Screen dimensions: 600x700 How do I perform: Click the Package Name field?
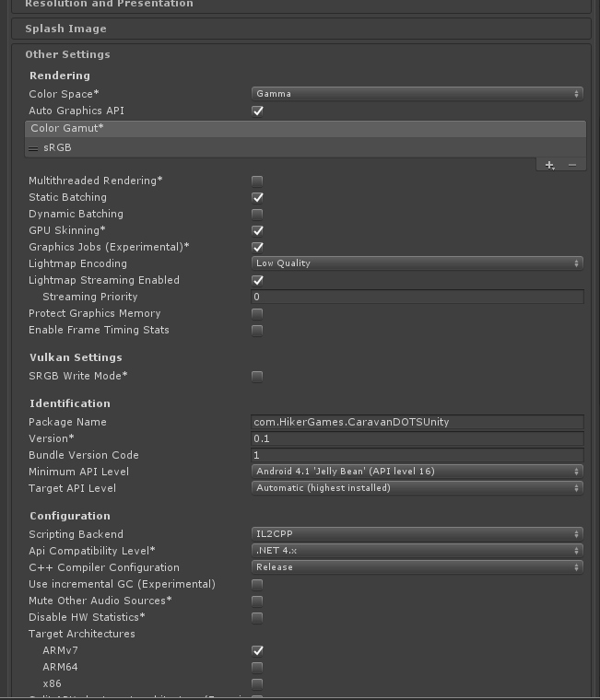[x=418, y=422]
